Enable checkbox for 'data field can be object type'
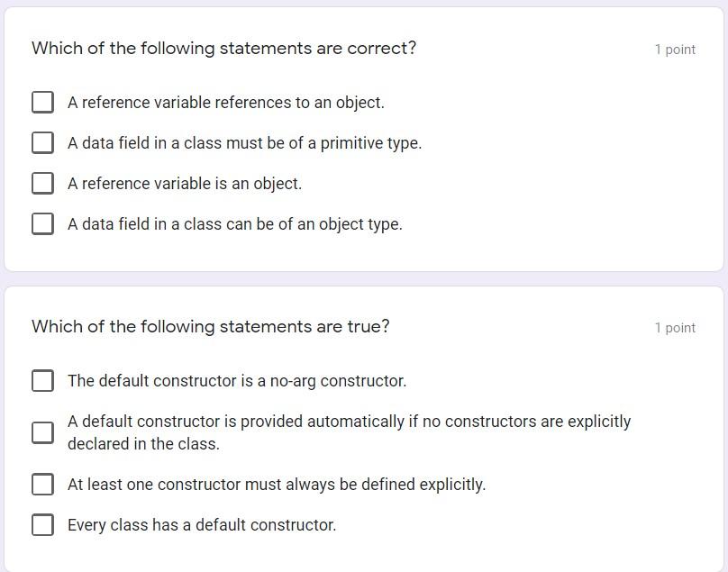Image resolution: width=728 pixels, height=572 pixels. 42,223
